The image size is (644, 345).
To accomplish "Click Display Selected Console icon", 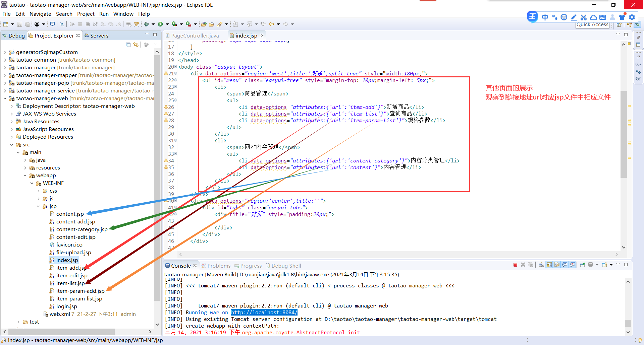I will (x=591, y=265).
